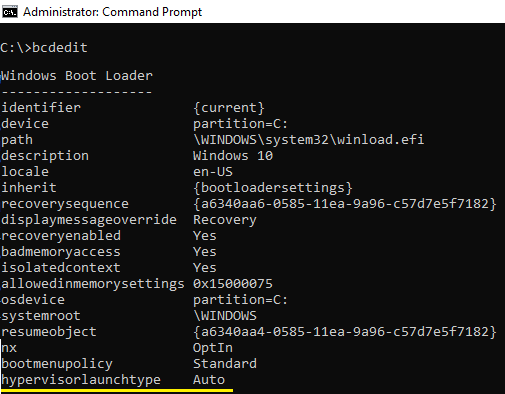The width and height of the screenshot is (505, 394).
Task: Click the en-US locale value
Action: coord(213,172)
